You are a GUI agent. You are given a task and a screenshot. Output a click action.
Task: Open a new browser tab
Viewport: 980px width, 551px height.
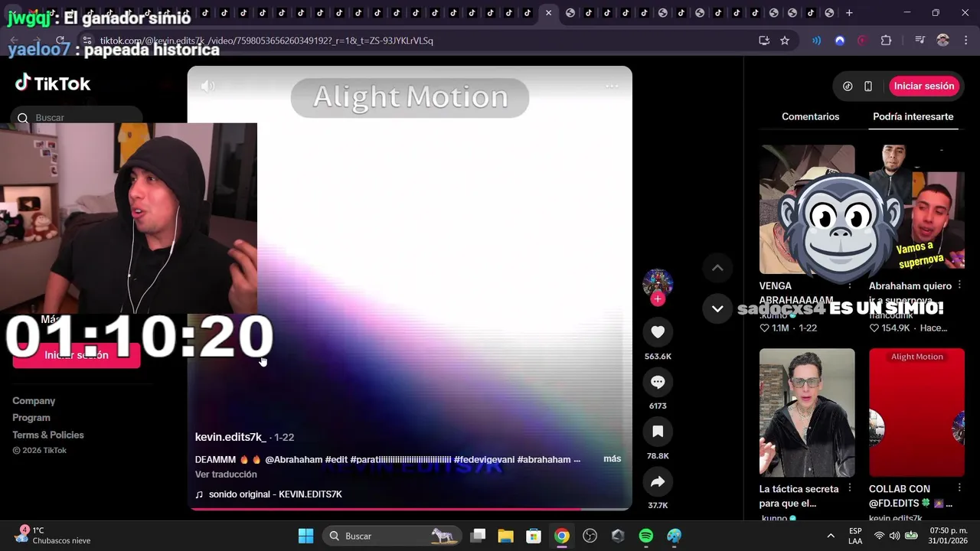pos(849,13)
